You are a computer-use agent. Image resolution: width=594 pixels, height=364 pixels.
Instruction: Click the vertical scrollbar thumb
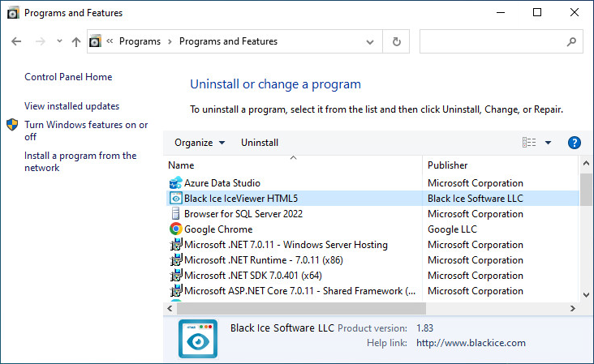pos(586,190)
